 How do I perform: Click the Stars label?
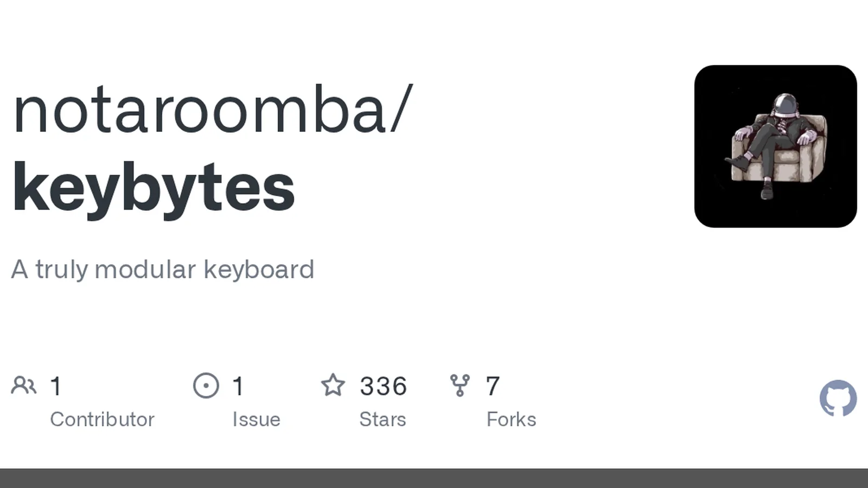(382, 419)
